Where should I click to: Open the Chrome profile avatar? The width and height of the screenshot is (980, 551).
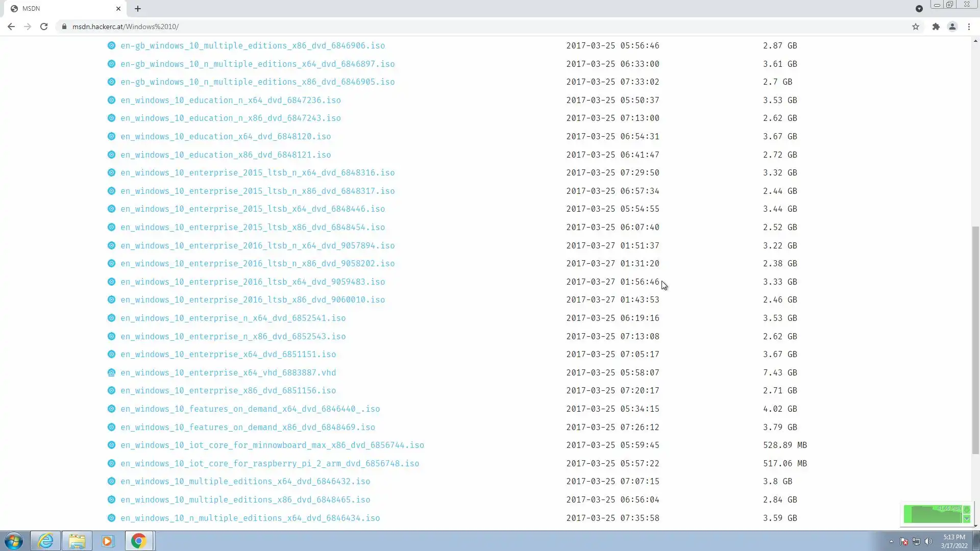click(x=952, y=27)
